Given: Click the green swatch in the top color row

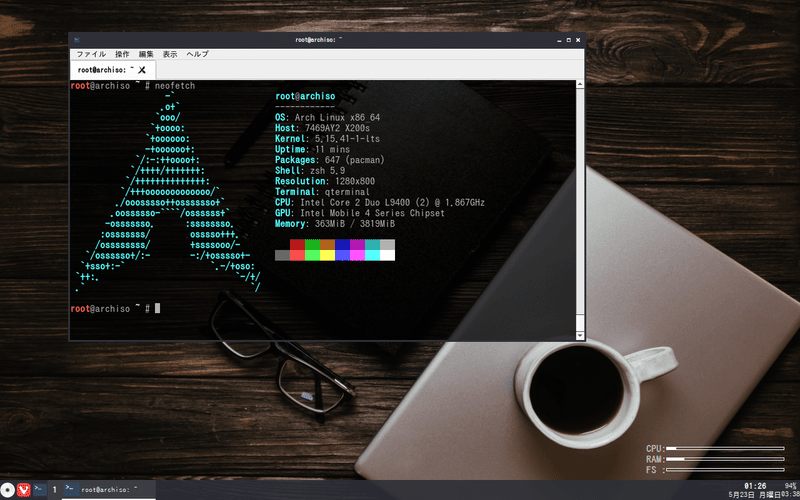Looking at the screenshot, I should 312,244.
